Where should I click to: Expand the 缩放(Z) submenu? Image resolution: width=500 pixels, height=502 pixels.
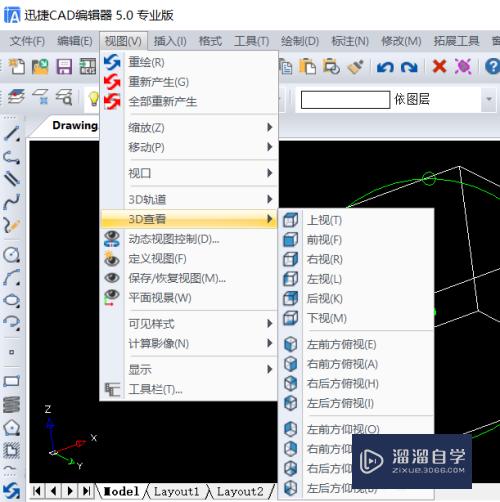pyautogui.click(x=189, y=128)
